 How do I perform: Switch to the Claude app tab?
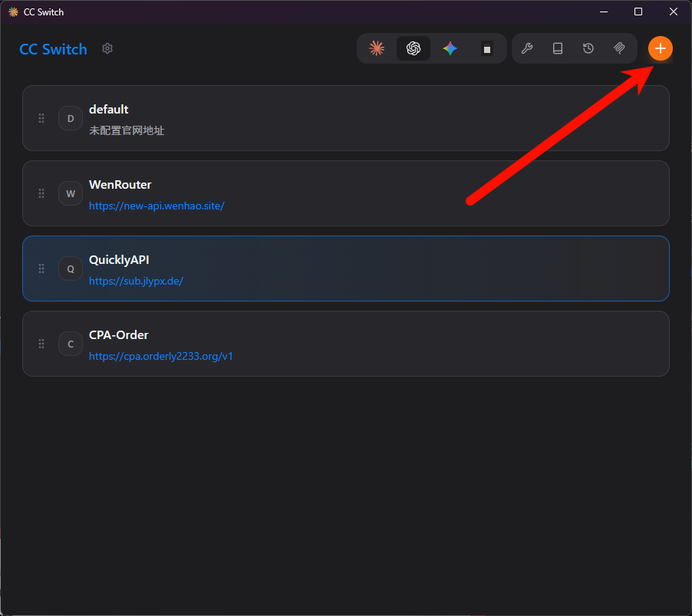(x=376, y=48)
